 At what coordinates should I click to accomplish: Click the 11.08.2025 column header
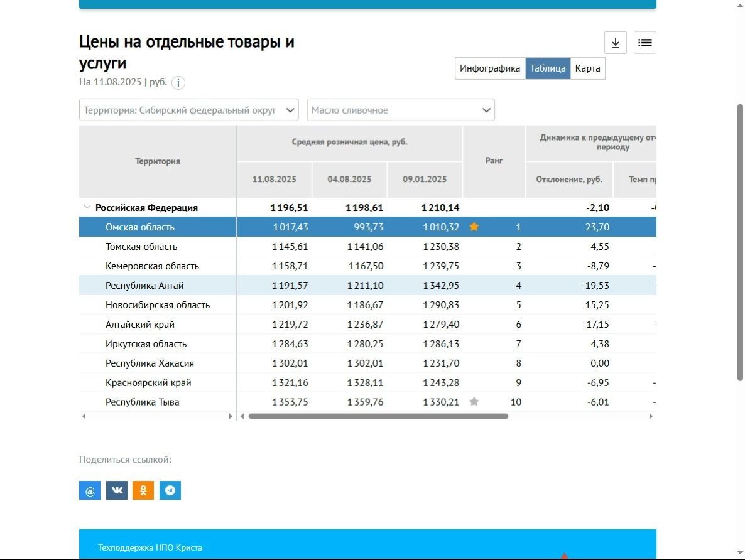click(274, 180)
